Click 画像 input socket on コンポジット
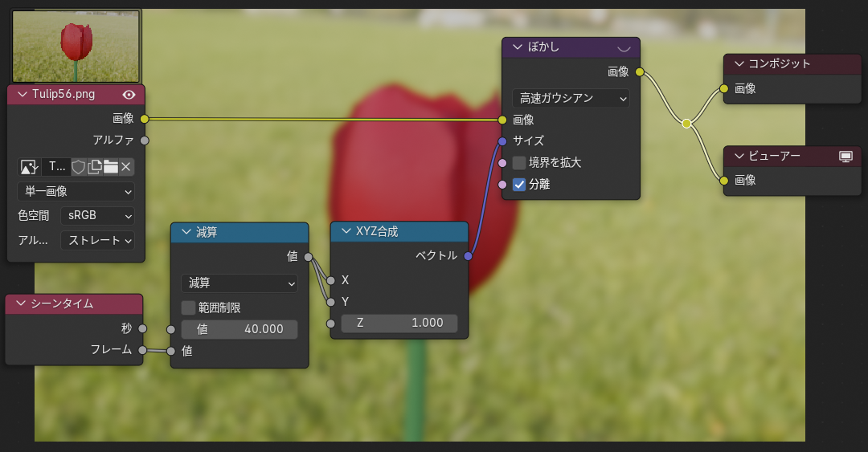Viewport: 868px width, 452px height. [x=724, y=88]
